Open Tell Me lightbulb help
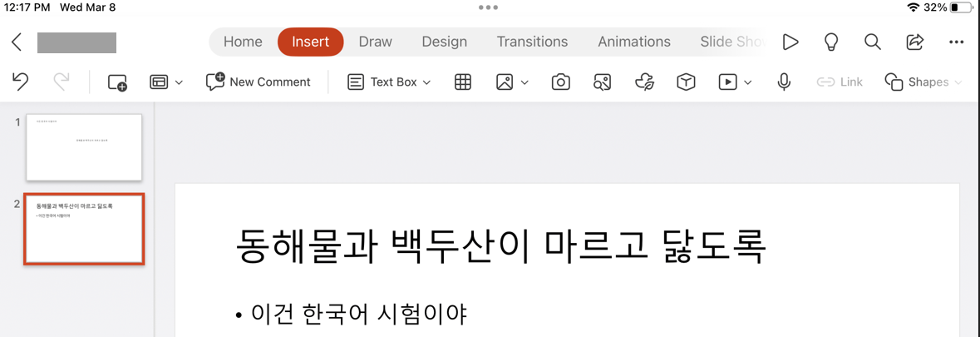 click(x=830, y=42)
